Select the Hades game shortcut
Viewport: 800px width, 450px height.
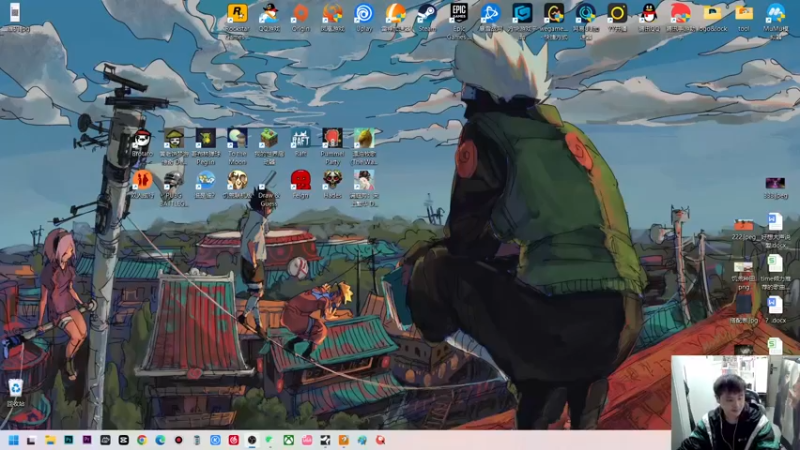coord(332,185)
